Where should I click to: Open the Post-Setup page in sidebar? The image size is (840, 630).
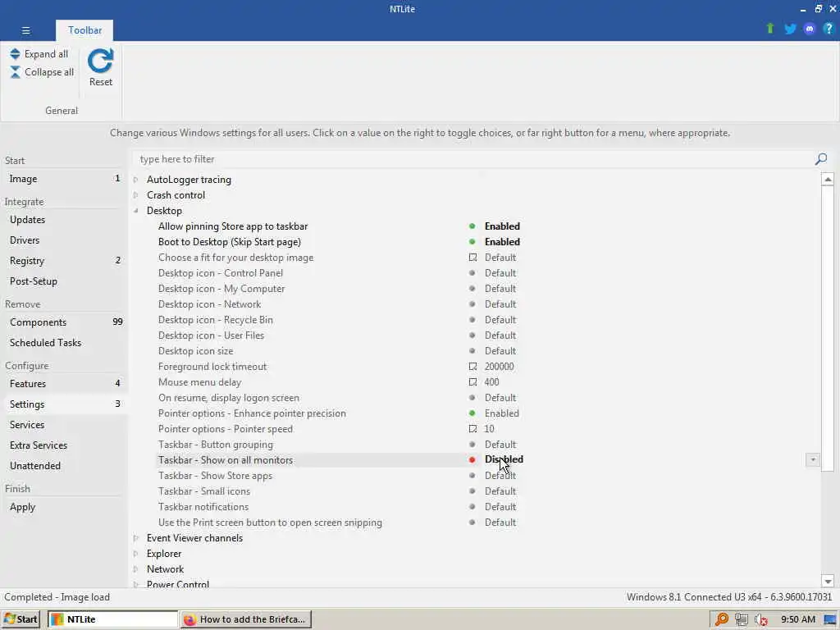[x=64, y=281]
